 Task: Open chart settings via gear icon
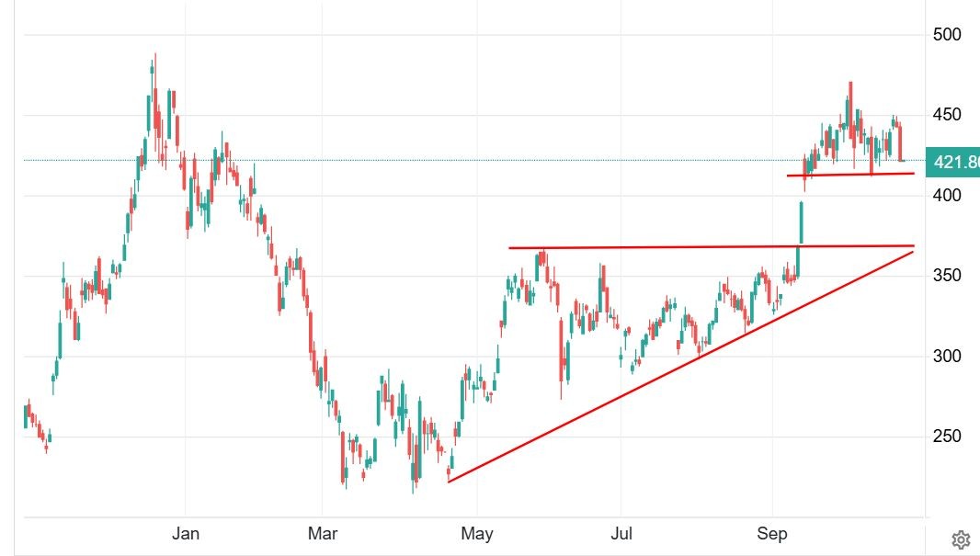click(961, 539)
